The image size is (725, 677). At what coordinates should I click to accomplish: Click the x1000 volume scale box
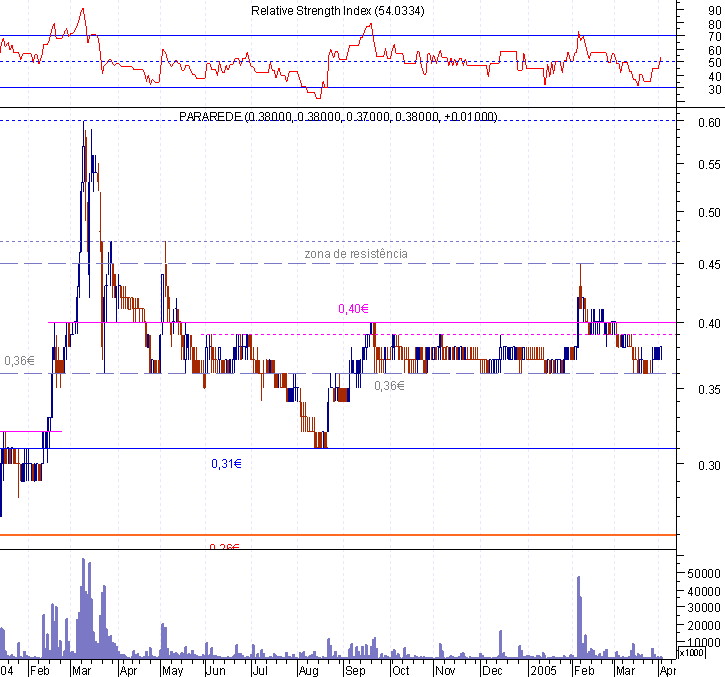(x=691, y=652)
